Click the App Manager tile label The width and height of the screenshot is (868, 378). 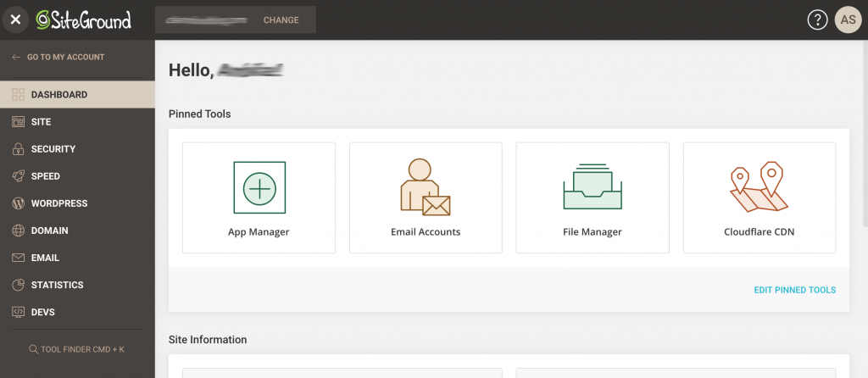coord(259,232)
